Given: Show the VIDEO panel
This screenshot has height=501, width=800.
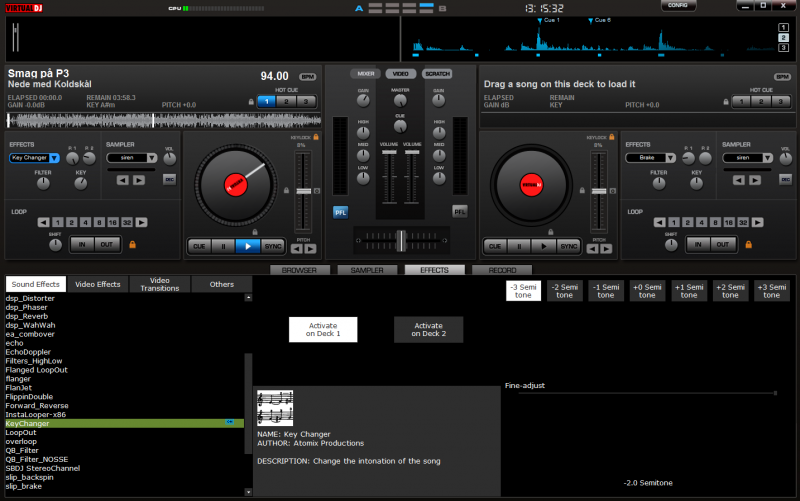Looking at the screenshot, I should (x=401, y=74).
